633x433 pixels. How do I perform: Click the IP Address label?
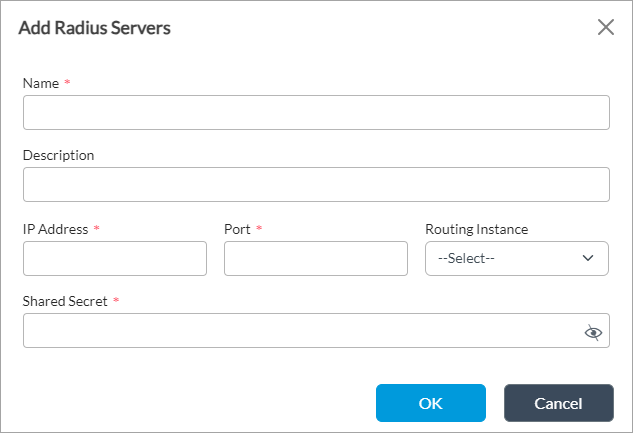tap(55, 229)
